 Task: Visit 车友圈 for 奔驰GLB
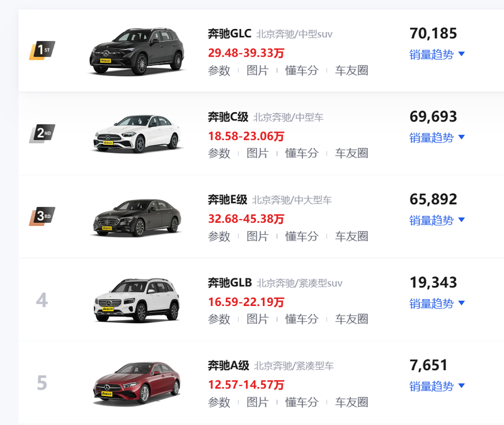click(x=352, y=319)
